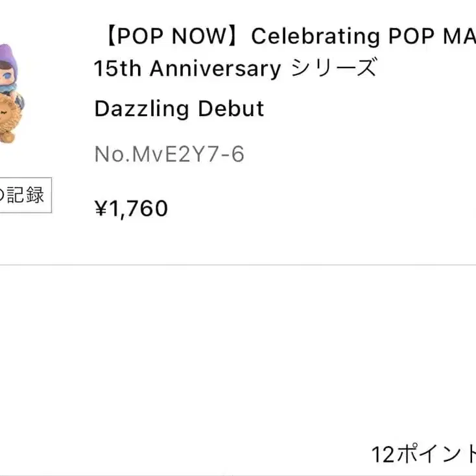Select the Dazzling Debut item name

tap(179, 108)
